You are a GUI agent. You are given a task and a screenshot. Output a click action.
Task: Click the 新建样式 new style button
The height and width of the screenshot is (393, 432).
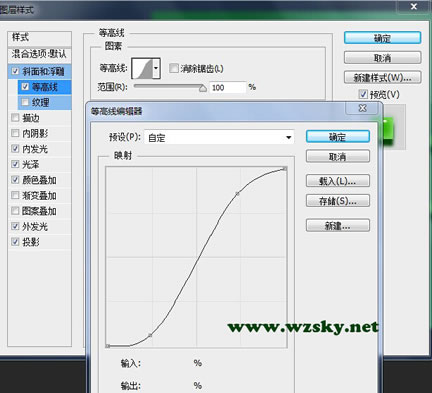(x=382, y=78)
